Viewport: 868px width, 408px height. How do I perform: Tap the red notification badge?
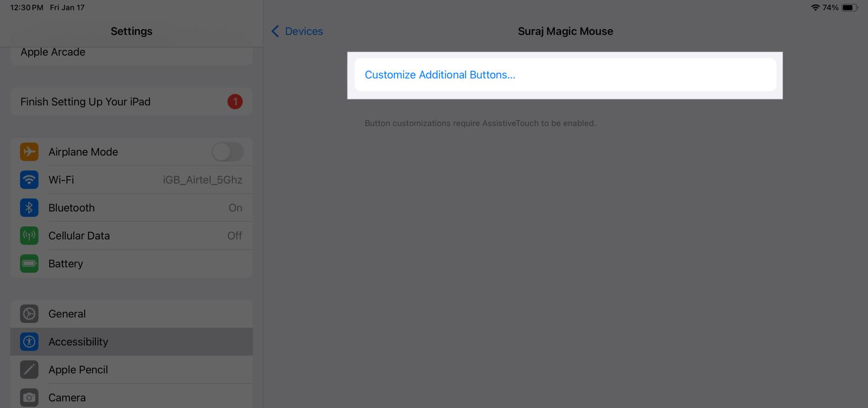(x=235, y=101)
